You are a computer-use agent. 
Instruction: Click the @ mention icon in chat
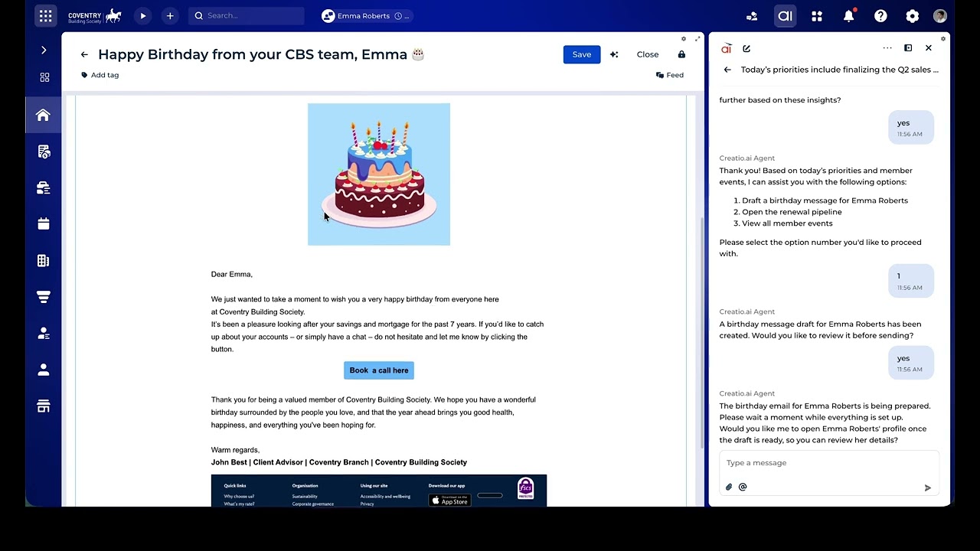[743, 487]
